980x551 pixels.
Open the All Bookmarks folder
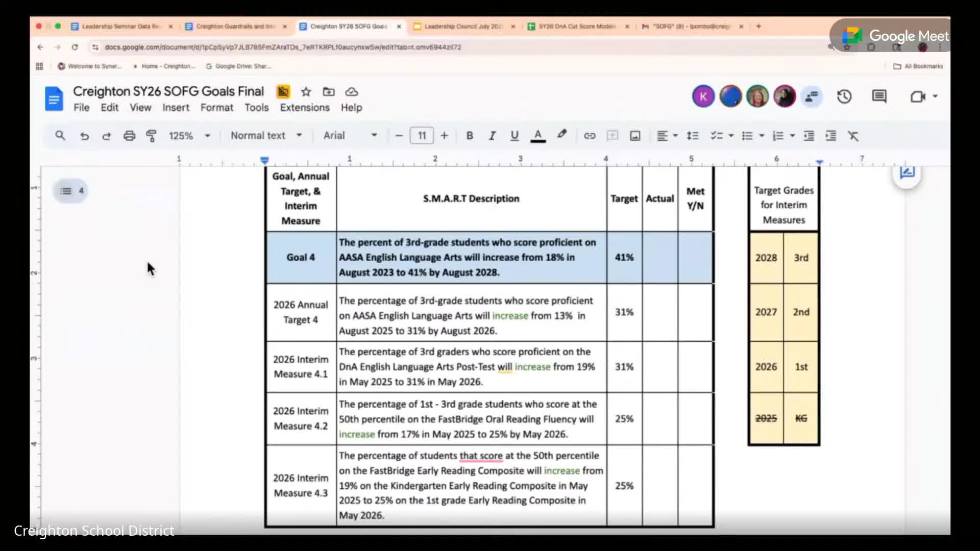tap(918, 66)
